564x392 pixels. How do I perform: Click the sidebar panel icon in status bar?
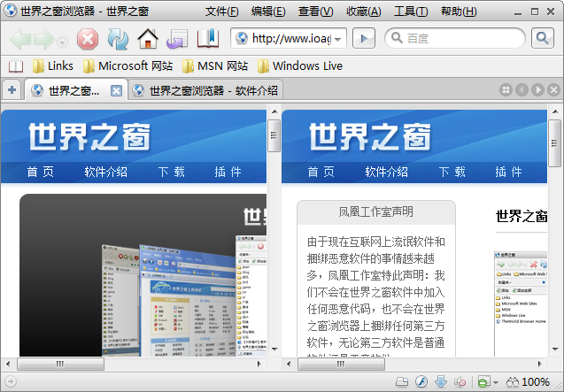coord(402,381)
